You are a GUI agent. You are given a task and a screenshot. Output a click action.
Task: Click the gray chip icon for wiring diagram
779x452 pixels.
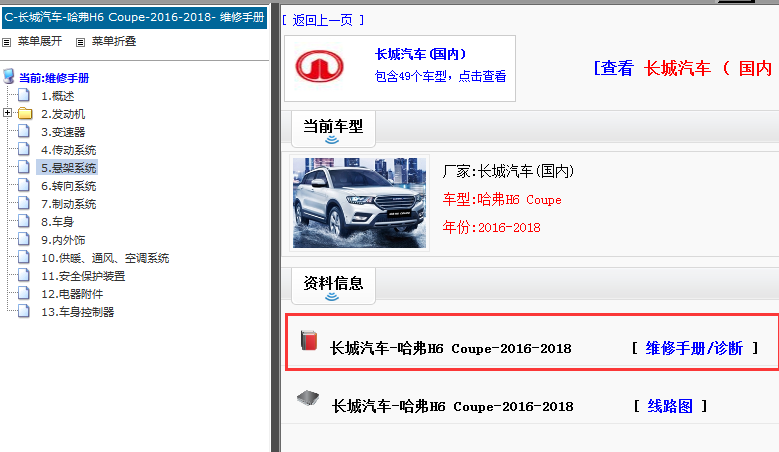click(x=308, y=398)
